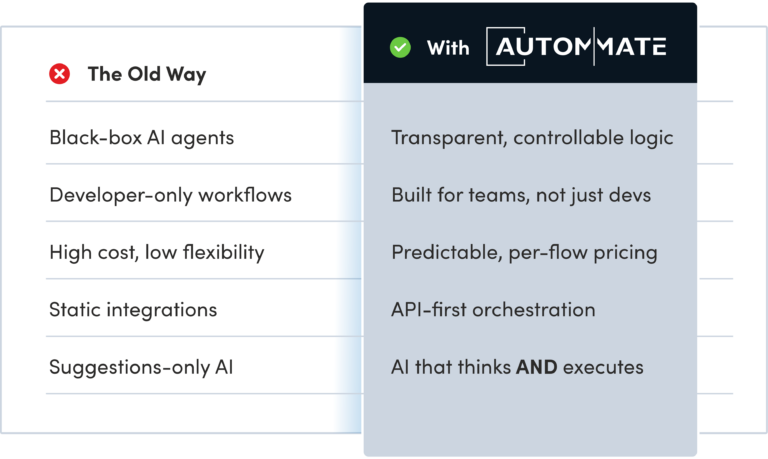Viewport: 768px width, 459px height.
Task: Click the 'Static integrations' row
Action: [133, 309]
